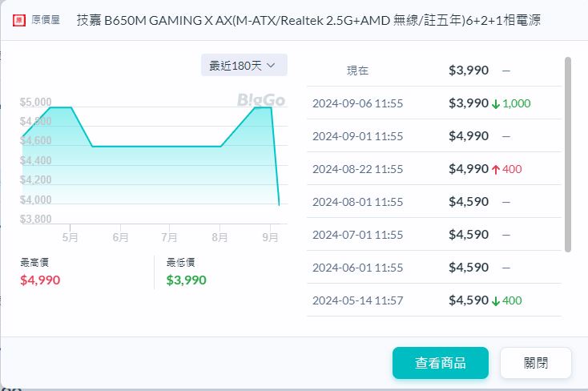Click the price history scrollbar
Viewport: 588px width, 391px height.
tap(568, 154)
